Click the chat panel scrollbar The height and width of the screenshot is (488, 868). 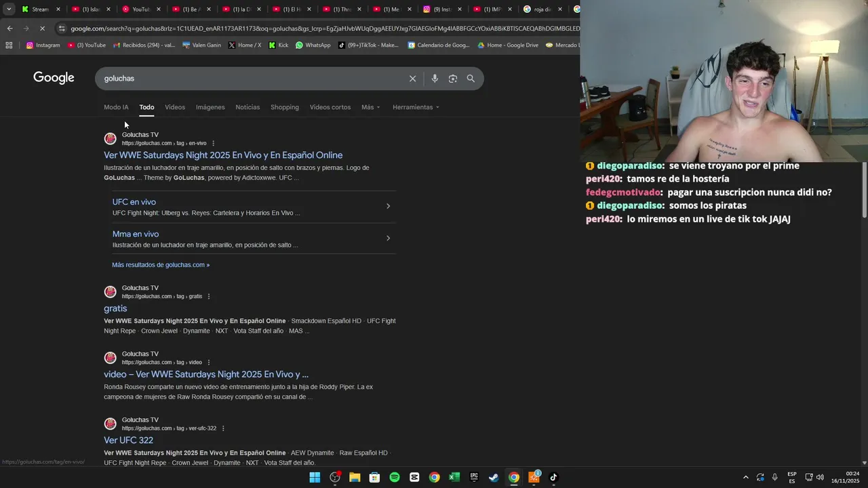tap(865, 190)
